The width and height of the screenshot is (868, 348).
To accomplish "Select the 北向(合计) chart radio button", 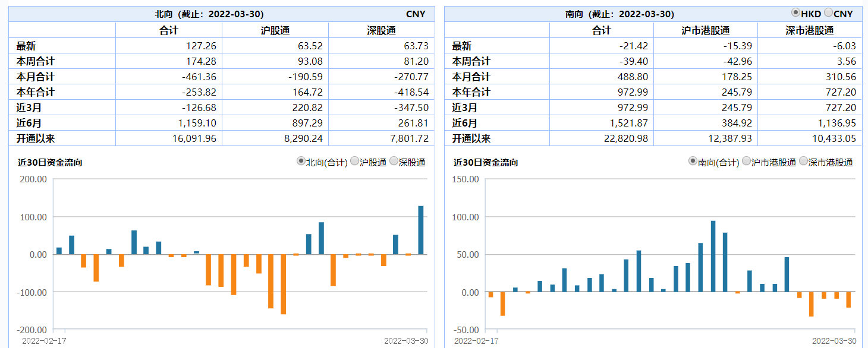I will (x=301, y=161).
